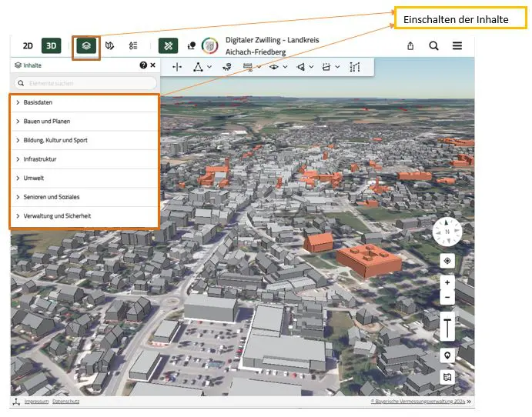
Task: Expand the Infrastruktur tree item
Action: (x=40, y=159)
